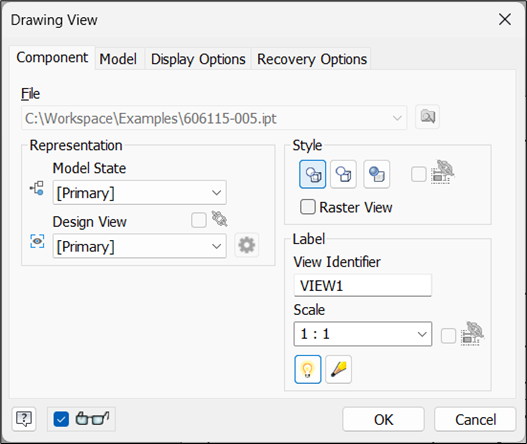Choose the Shaded style icon

[376, 174]
